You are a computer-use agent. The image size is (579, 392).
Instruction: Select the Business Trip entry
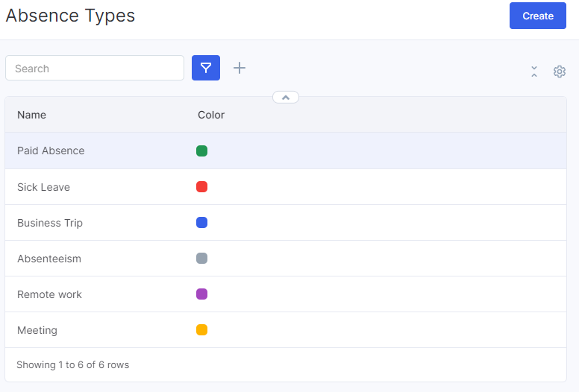pyautogui.click(x=286, y=223)
